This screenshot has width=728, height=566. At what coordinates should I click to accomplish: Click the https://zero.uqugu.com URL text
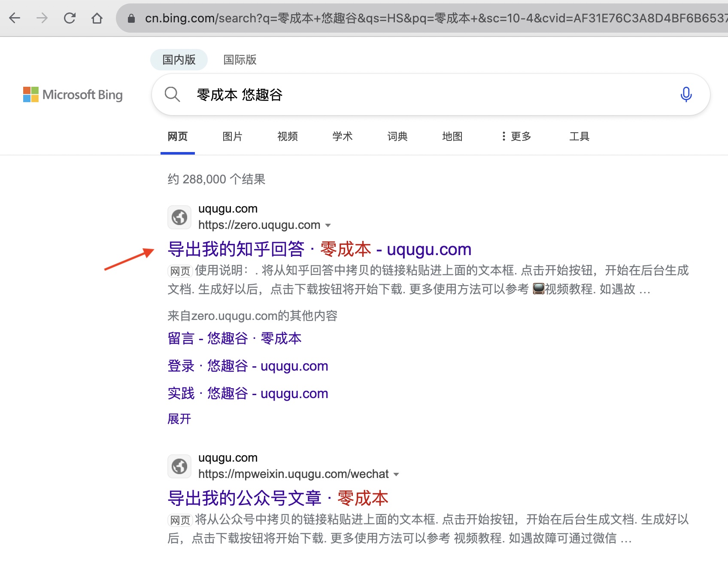coord(259,225)
